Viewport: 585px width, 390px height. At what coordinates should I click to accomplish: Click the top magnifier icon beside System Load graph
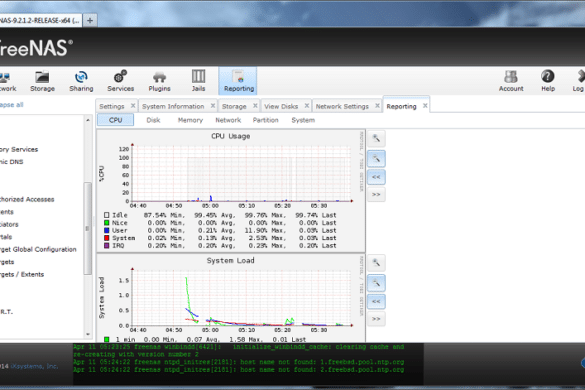[x=376, y=263]
